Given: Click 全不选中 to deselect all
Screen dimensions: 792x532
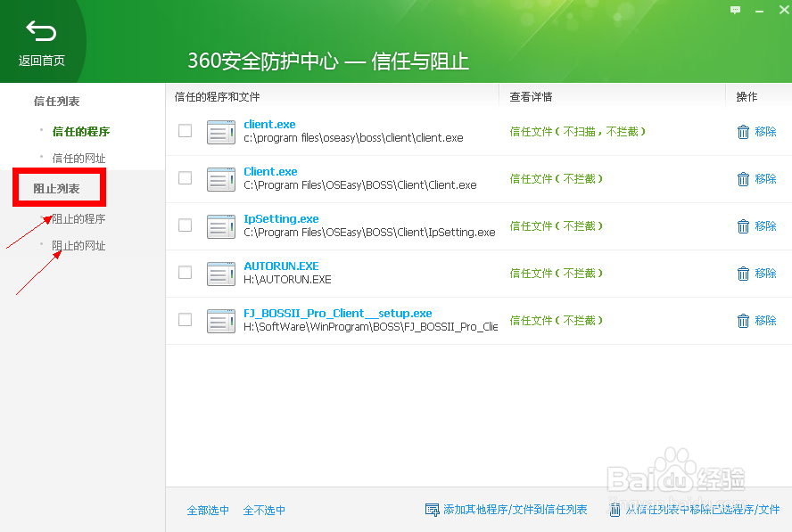Looking at the screenshot, I should coord(264,511).
